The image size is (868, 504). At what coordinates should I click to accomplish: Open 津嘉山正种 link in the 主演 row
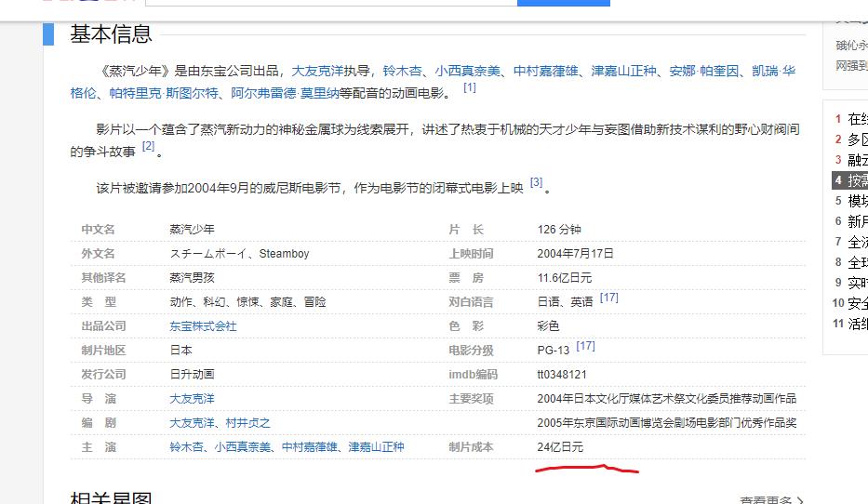tap(377, 447)
